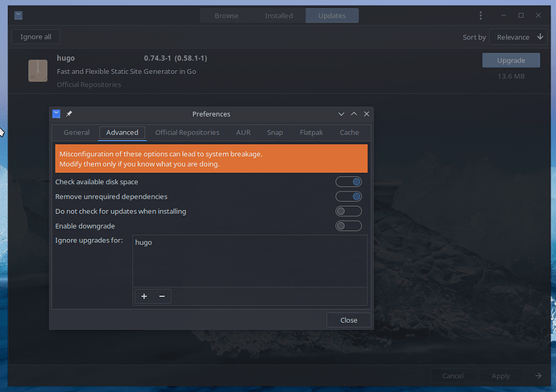
Task: Click the orange misconfiguration warning banner
Action: tap(211, 159)
